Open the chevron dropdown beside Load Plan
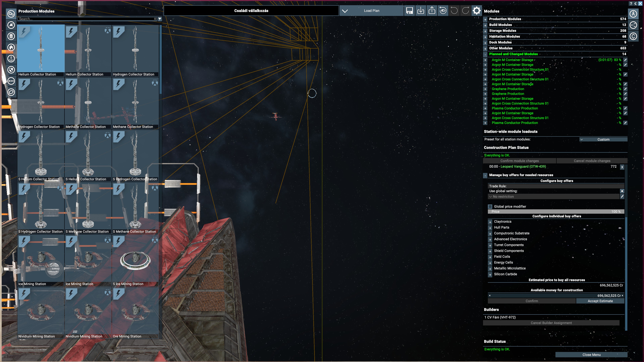Image resolution: width=644 pixels, height=362 pixels. click(x=345, y=11)
